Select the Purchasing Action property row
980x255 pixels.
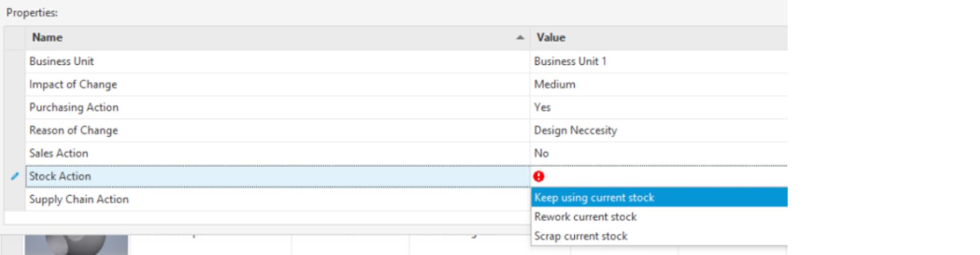coord(74,107)
